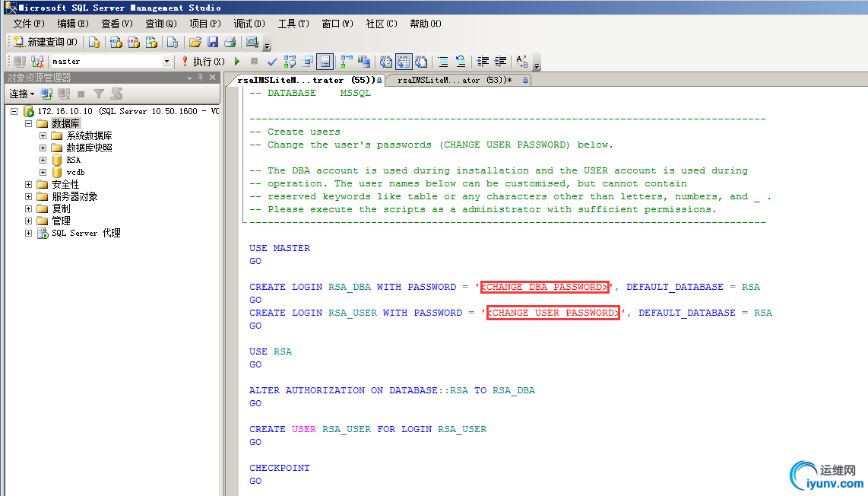Click the Comment out selected lines icon

(443, 62)
